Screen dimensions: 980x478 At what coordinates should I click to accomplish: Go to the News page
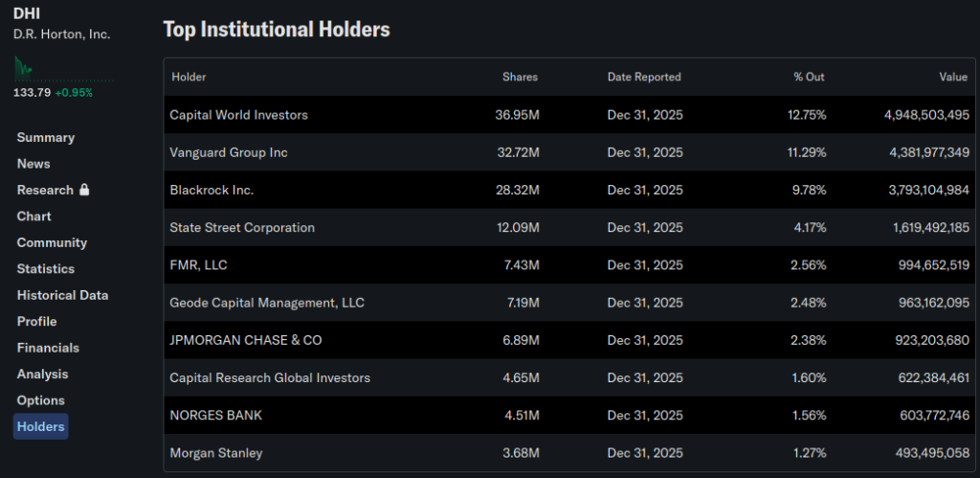pos(33,164)
